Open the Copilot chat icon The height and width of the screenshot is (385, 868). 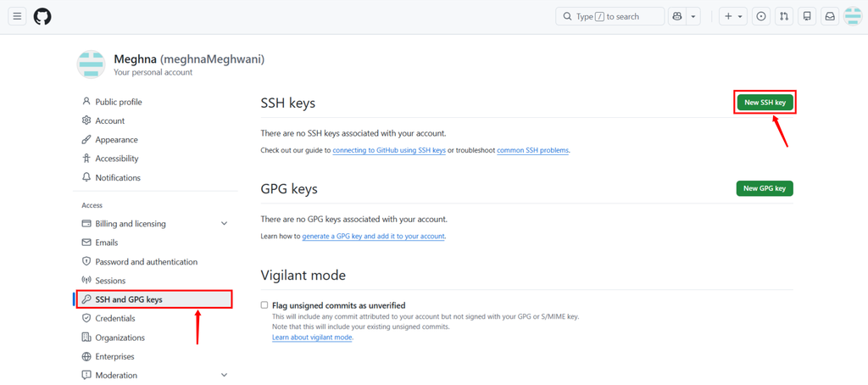[677, 17]
